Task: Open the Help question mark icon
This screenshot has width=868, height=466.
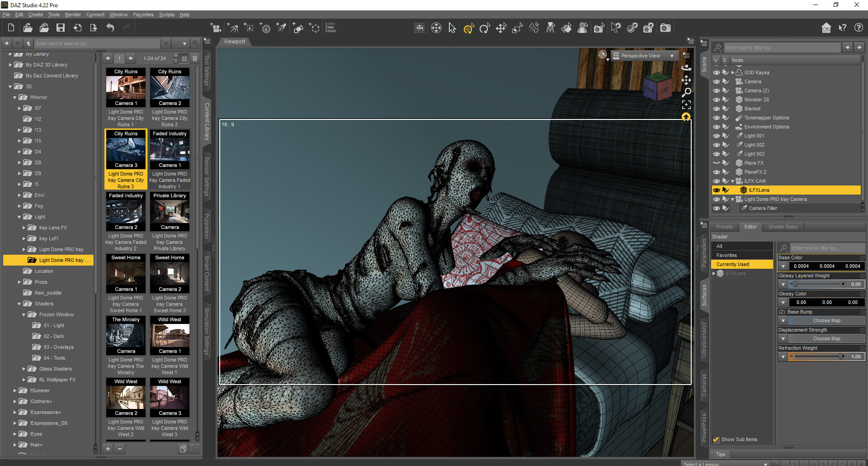Action: click(859, 28)
